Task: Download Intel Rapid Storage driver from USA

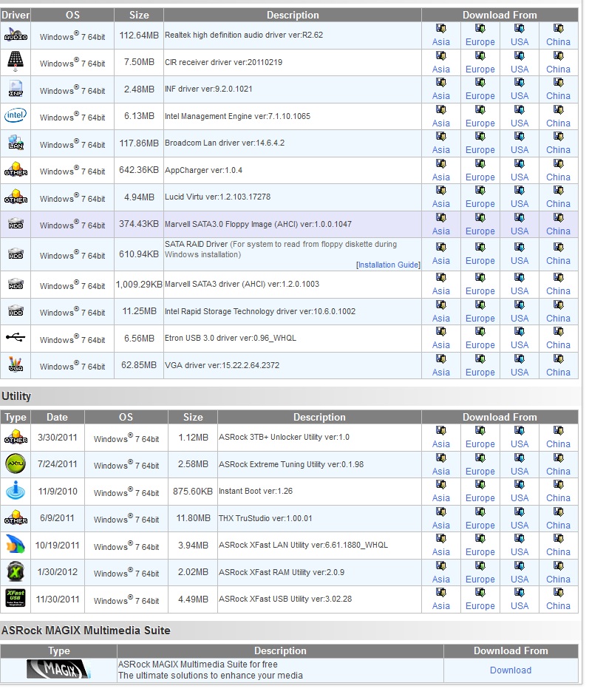Action: tap(520, 319)
